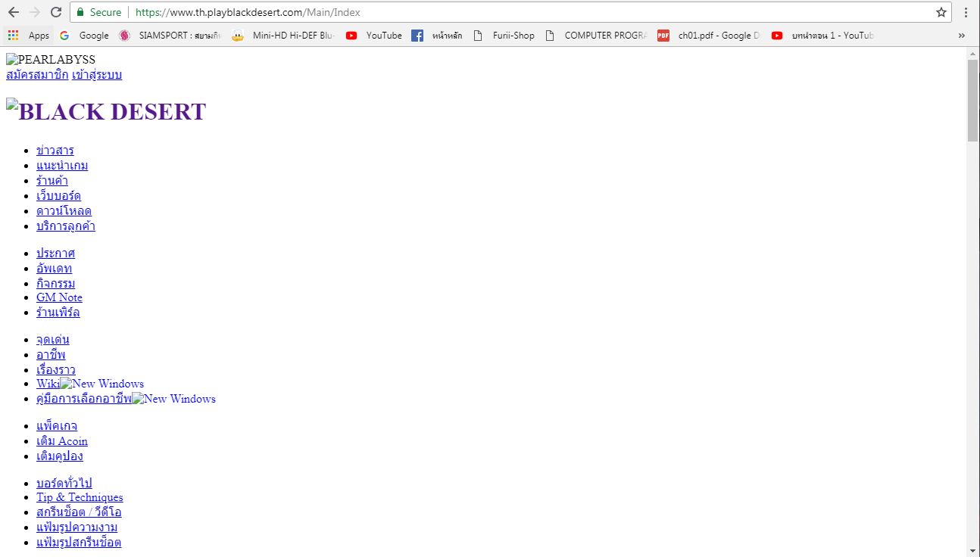Click the page's vertical scrollbar thumb
The image size is (980, 557).
[973, 100]
